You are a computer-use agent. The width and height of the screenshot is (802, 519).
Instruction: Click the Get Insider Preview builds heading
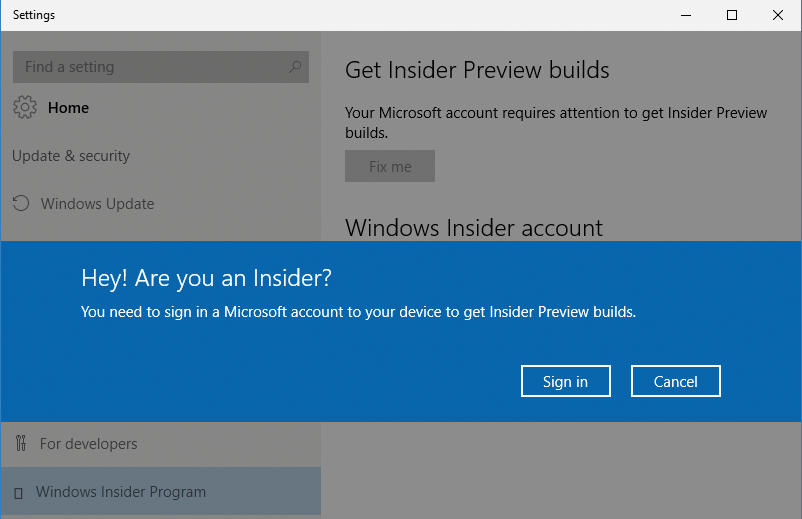(x=477, y=70)
